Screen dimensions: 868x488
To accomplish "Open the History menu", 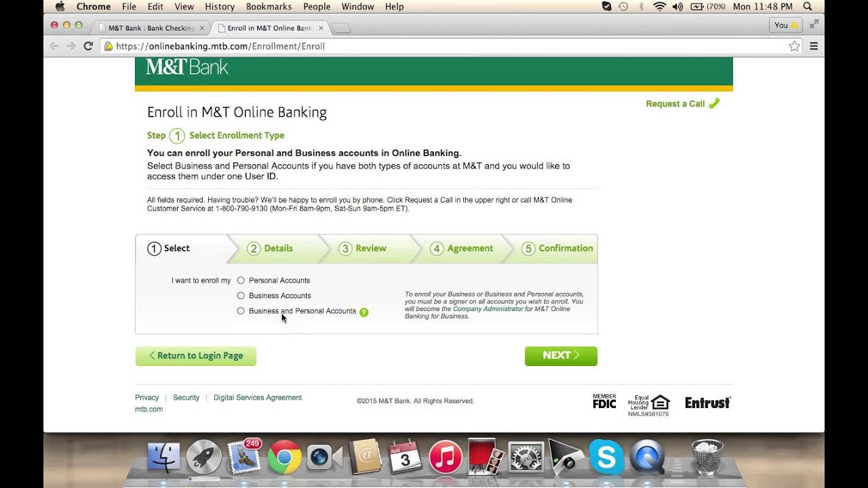I will pos(220,6).
